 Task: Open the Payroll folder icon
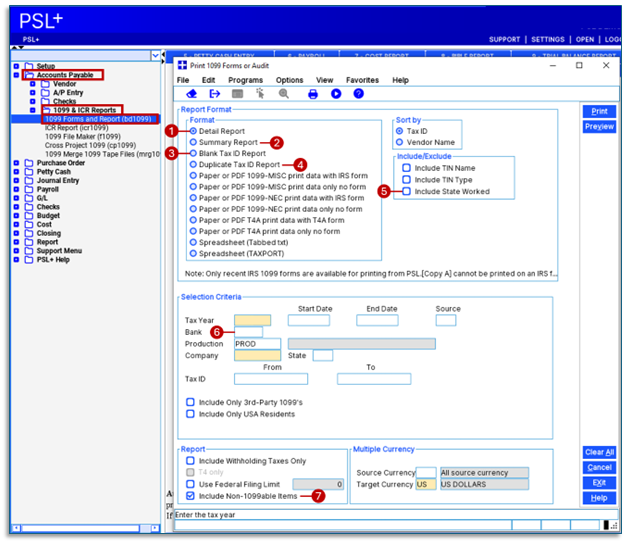29,189
